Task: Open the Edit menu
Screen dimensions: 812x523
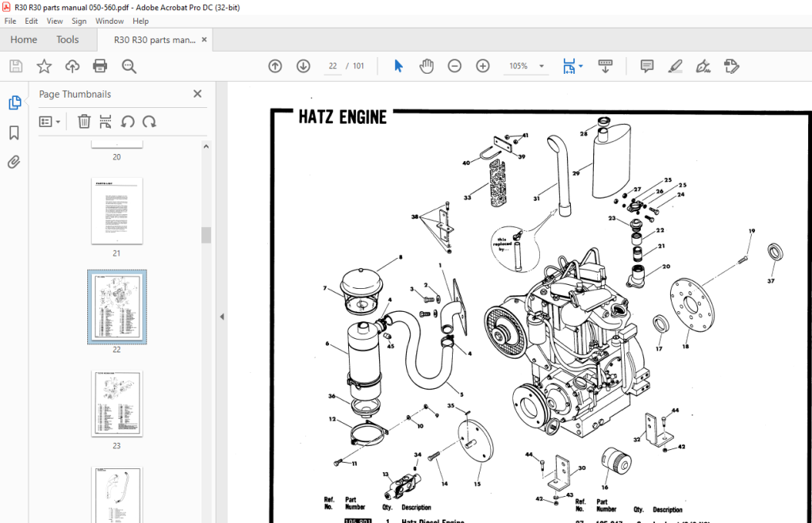Action: [x=31, y=21]
